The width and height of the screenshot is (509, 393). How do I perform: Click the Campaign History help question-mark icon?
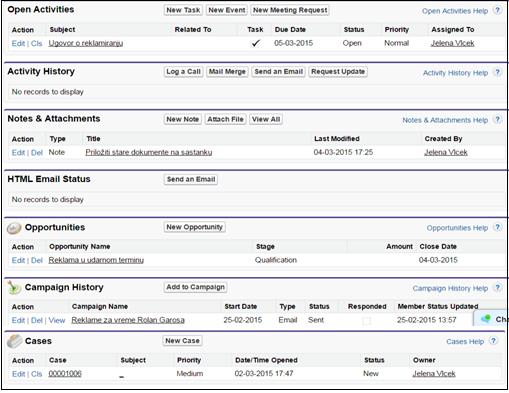[x=497, y=288]
